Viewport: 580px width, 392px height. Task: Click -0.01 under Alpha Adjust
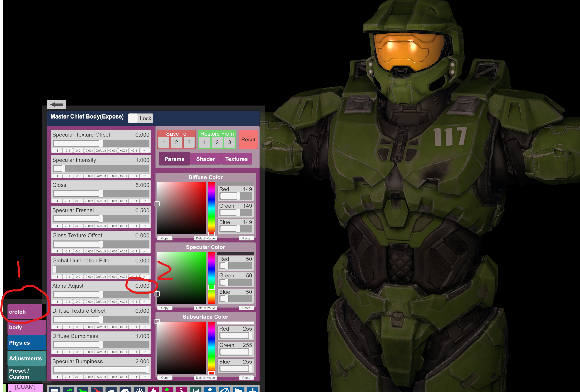78,302
